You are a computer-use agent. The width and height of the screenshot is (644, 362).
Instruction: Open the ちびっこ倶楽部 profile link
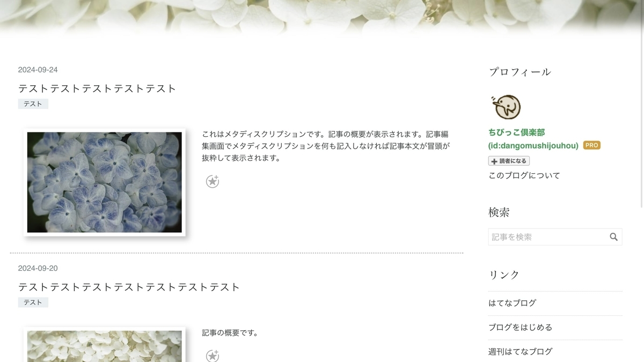(x=517, y=132)
